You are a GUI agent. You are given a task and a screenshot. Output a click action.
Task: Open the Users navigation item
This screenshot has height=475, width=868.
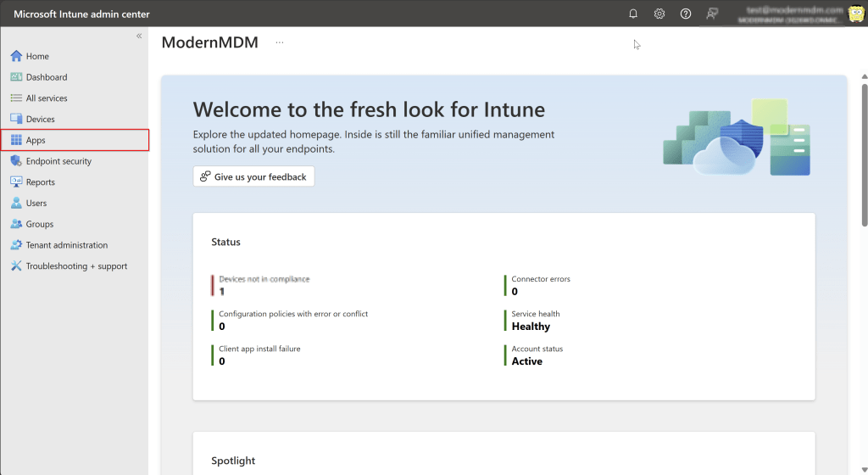pyautogui.click(x=36, y=204)
